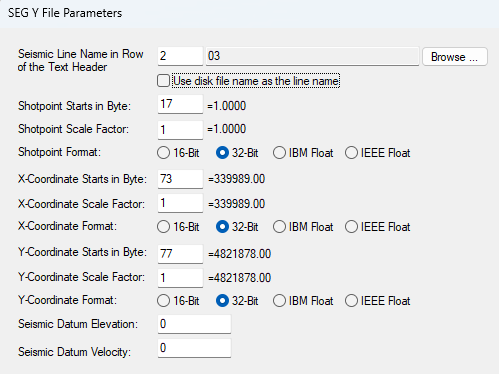Focus the Seismic Datum Velocity field

click(194, 348)
